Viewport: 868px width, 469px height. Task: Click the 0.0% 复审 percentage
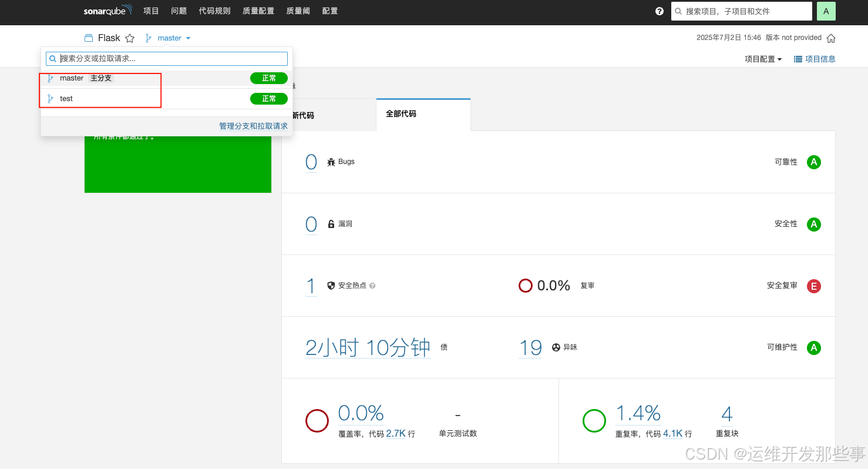pos(554,286)
